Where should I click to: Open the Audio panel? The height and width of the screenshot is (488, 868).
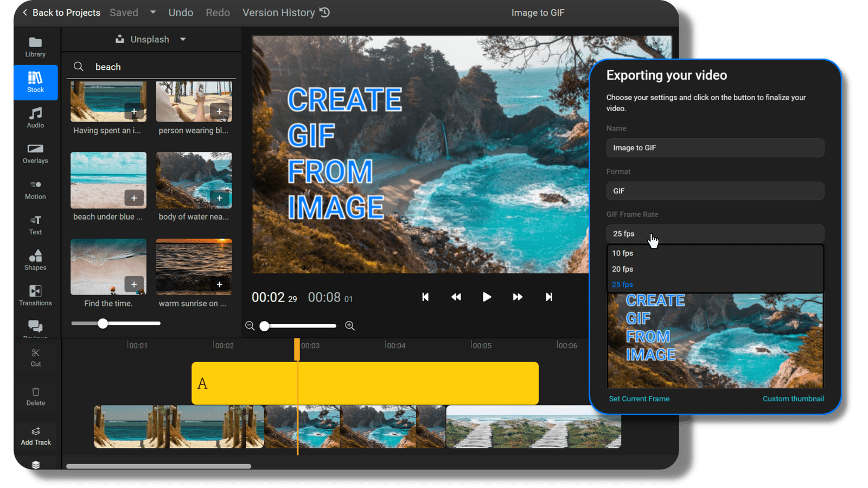pos(35,118)
